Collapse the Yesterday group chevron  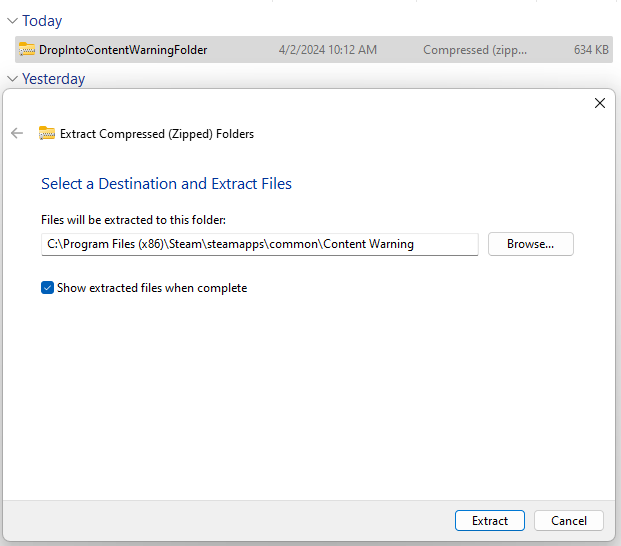12,79
